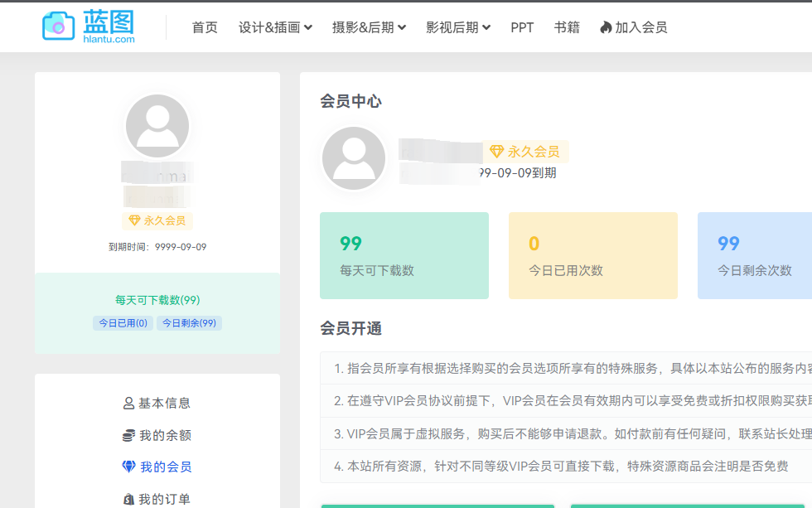Click the person icon beside 基本信息

click(128, 403)
